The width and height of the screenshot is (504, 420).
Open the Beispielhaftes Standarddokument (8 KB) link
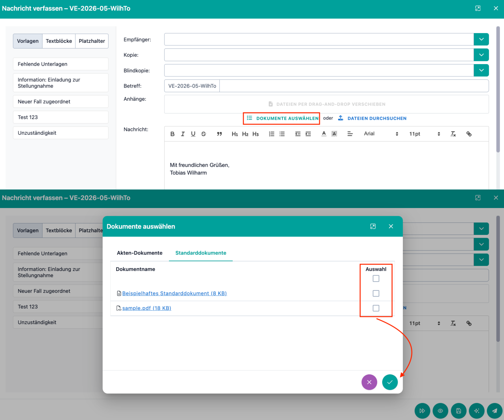pos(174,293)
